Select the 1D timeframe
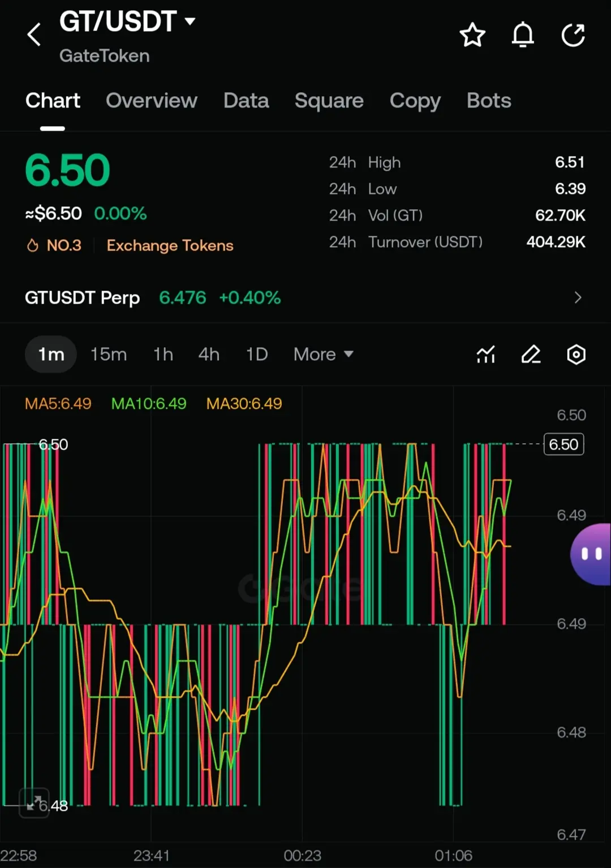The height and width of the screenshot is (868, 611). coord(256,355)
